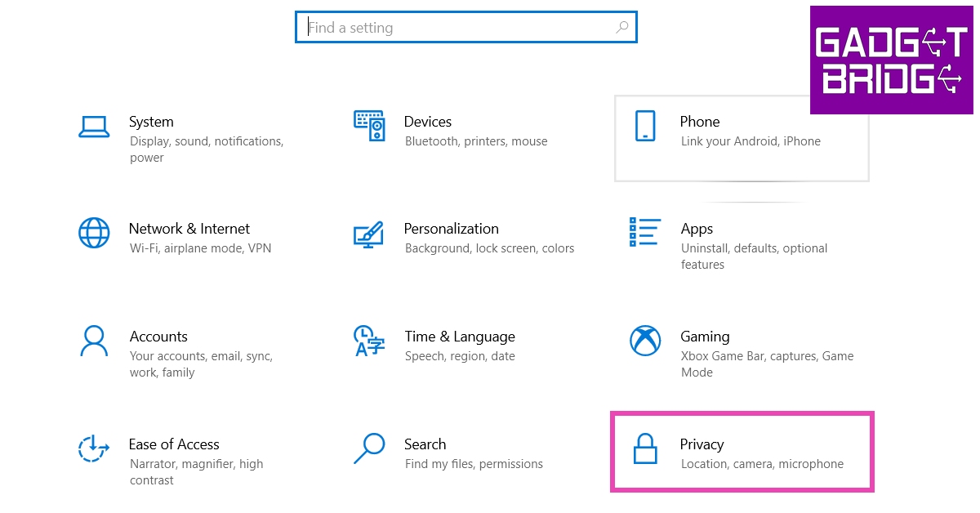This screenshot has height=513, width=980.
Task: Open the System settings title
Action: point(151,122)
